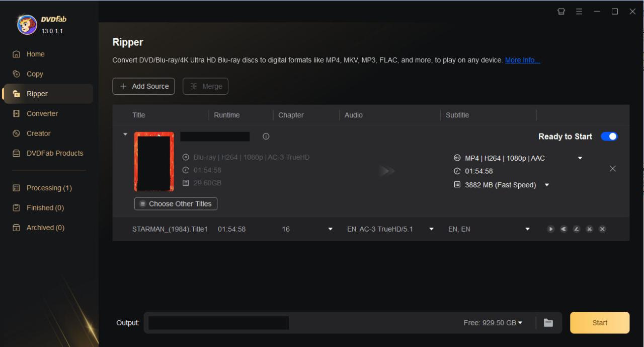The width and height of the screenshot is (644, 347).
Task: Open the More Info link
Action: [x=523, y=60]
